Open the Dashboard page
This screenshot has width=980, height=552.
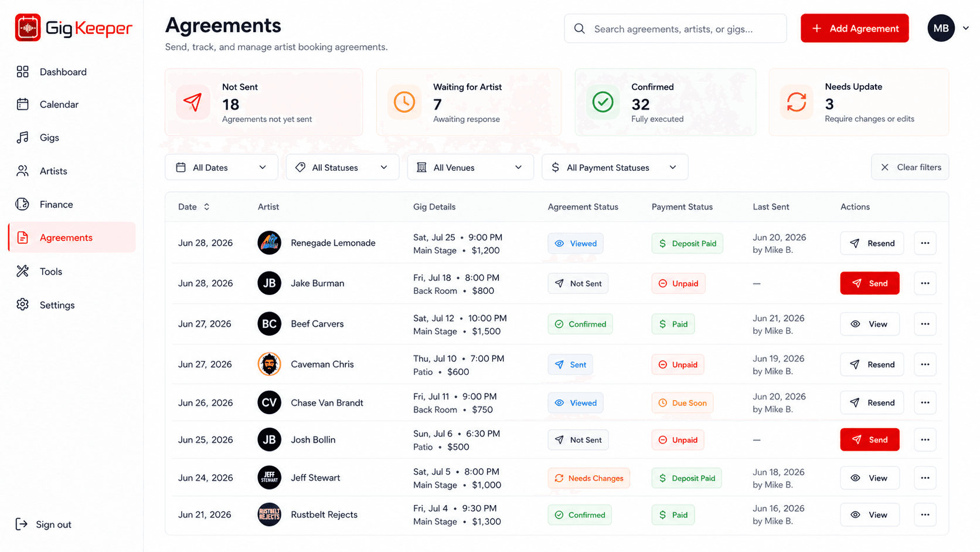coord(63,72)
